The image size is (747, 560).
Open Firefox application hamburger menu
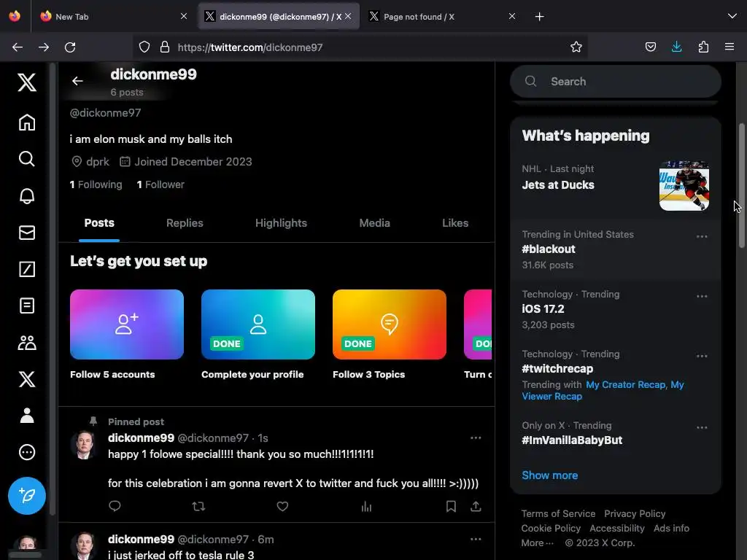point(729,47)
